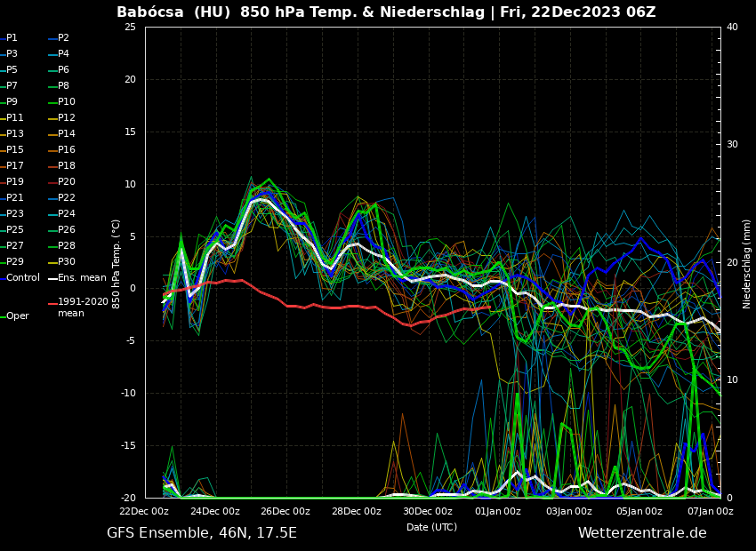756x551 pixels.
Task: Click the GFS Ensemble, 46N, 17.5E caption
Action: click(x=202, y=533)
